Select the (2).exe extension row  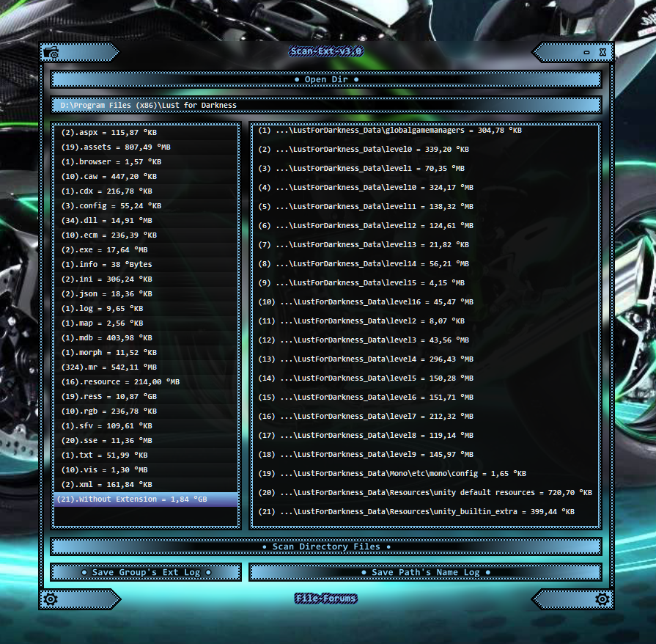(146, 249)
